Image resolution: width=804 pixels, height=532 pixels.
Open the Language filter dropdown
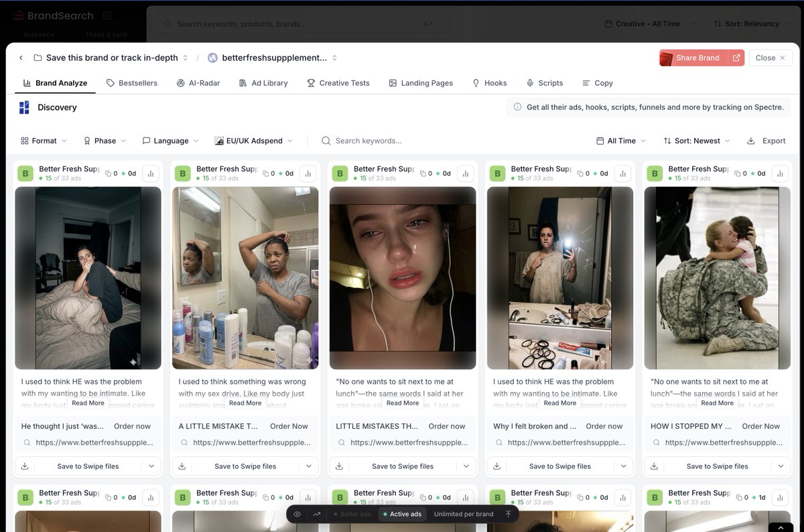(x=171, y=141)
